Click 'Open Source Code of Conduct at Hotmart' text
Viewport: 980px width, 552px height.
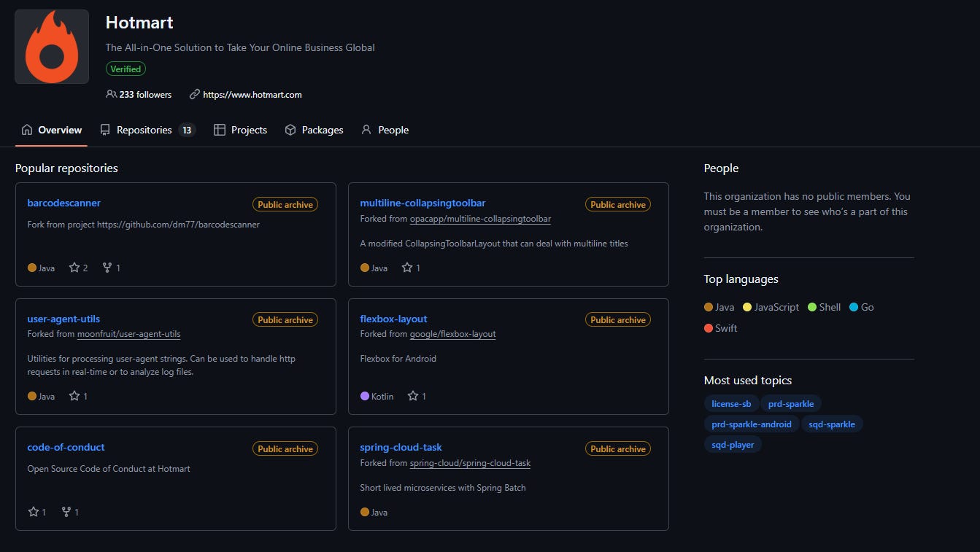[x=109, y=468]
